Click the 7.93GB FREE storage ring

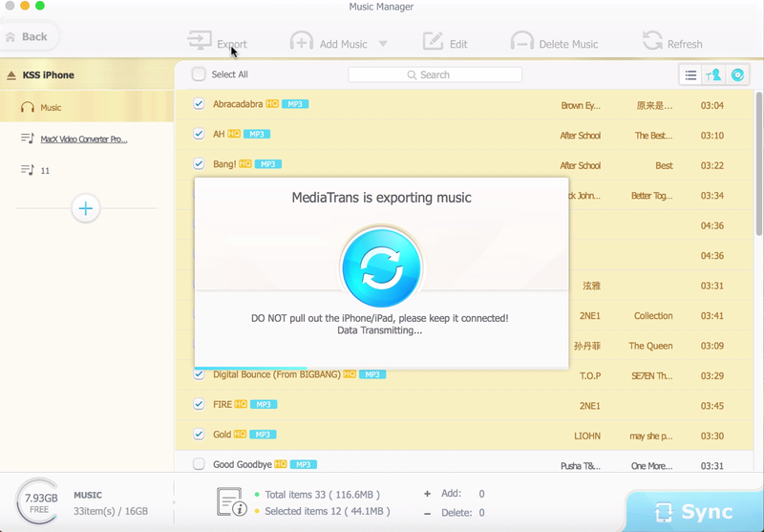[x=39, y=502]
